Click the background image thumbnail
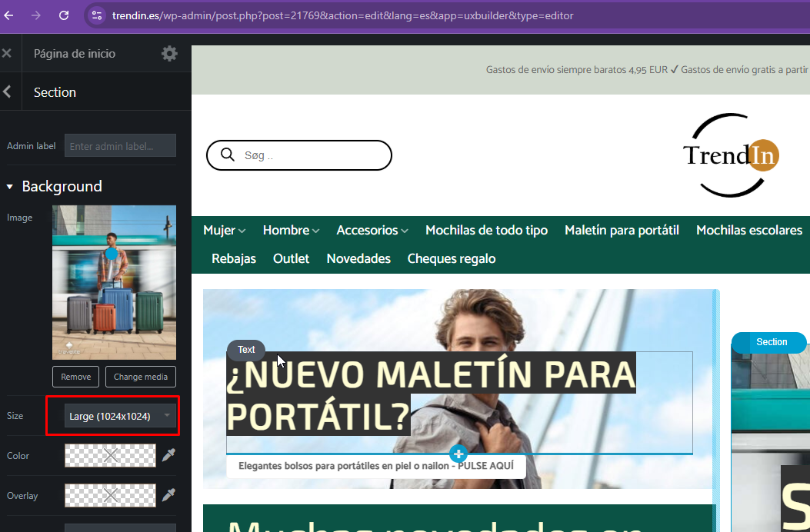810x532 pixels. (114, 282)
